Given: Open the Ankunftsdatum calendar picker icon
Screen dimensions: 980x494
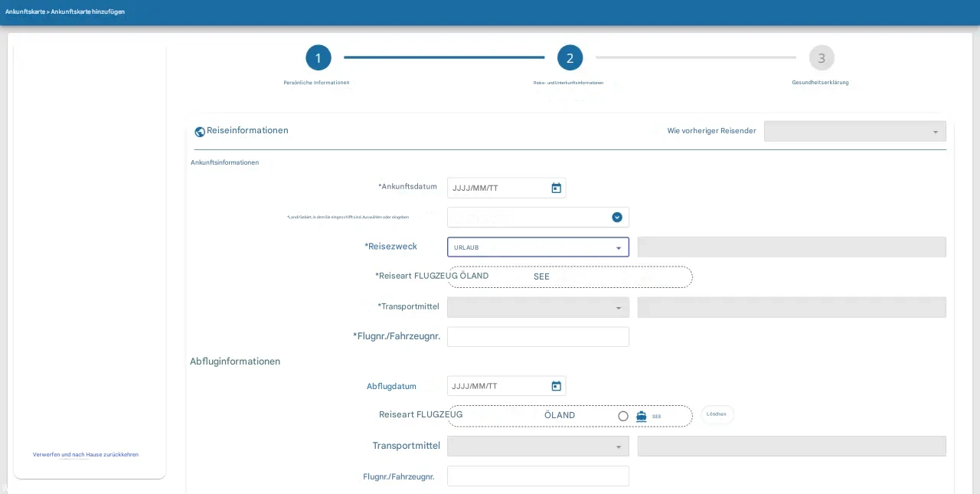Looking at the screenshot, I should [x=557, y=188].
